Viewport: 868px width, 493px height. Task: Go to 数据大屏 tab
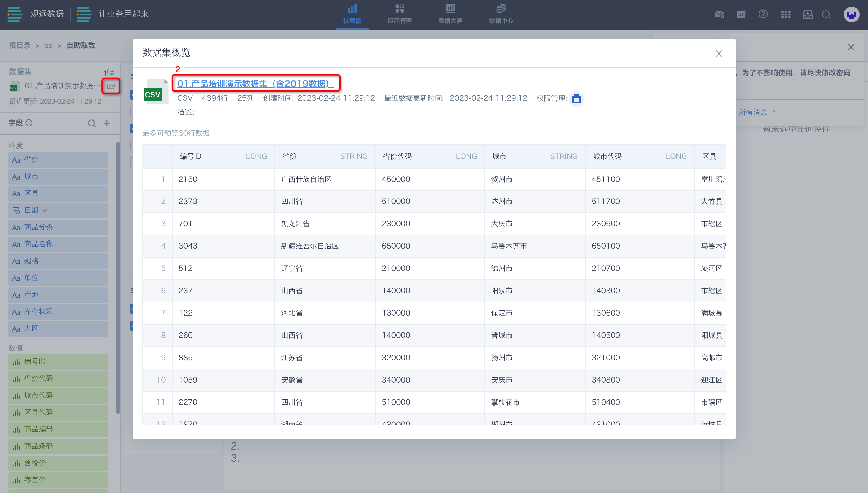[x=450, y=14]
